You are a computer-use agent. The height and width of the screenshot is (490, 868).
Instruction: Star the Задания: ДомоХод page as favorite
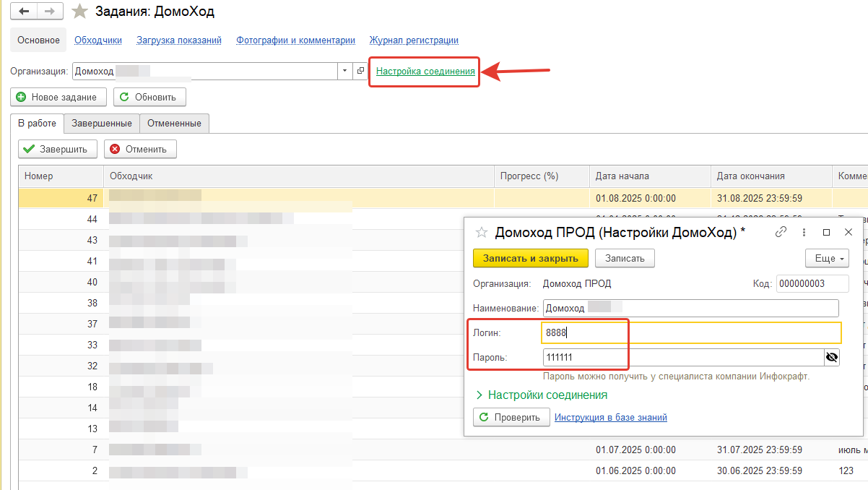point(81,12)
